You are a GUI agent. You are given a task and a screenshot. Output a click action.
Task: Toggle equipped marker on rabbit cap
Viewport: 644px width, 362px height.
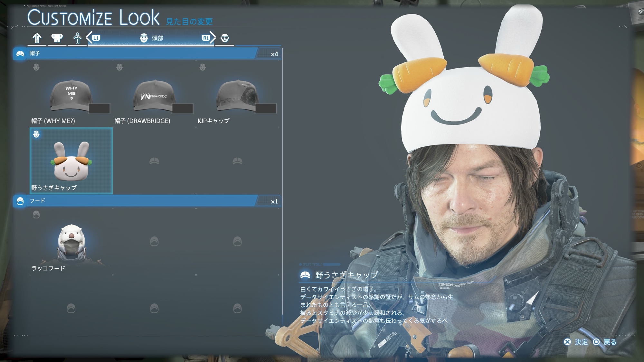tap(36, 134)
